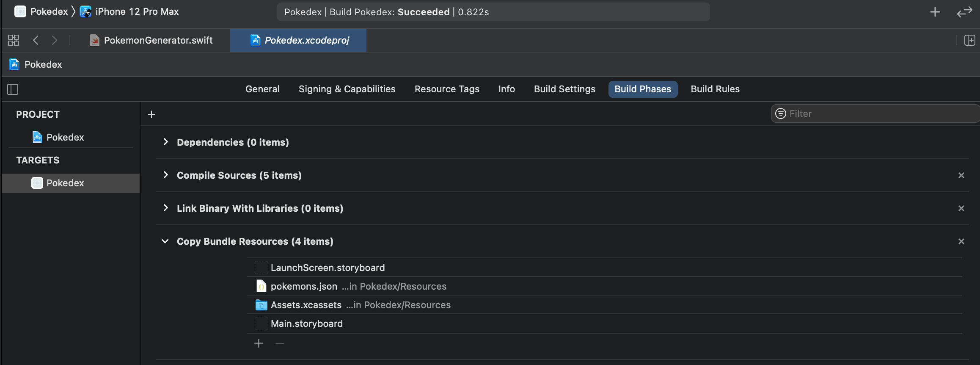The width and height of the screenshot is (980, 365).
Task: Select the Assets.xcassets row
Action: [605, 305]
